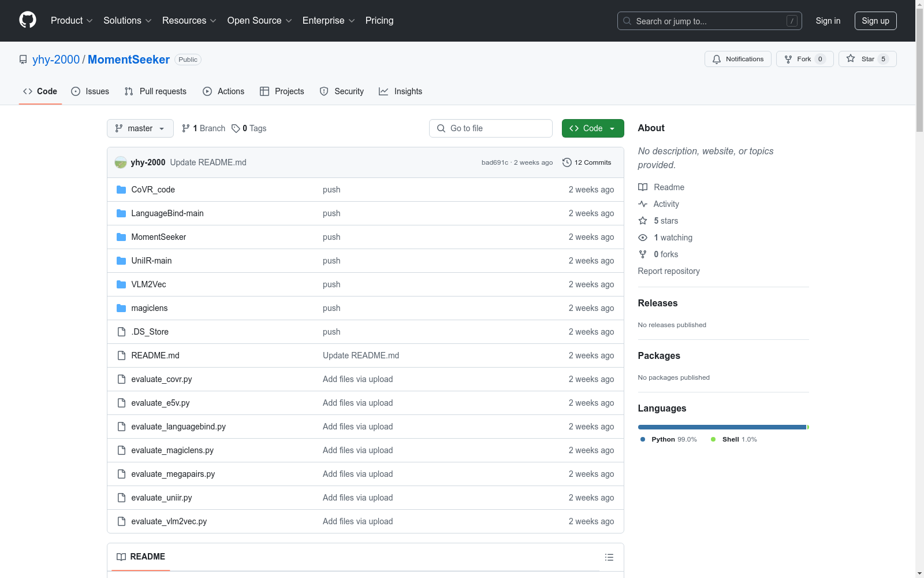Viewport: 924px width, 578px height.
Task: Click the Python language bar segment
Action: 721,427
